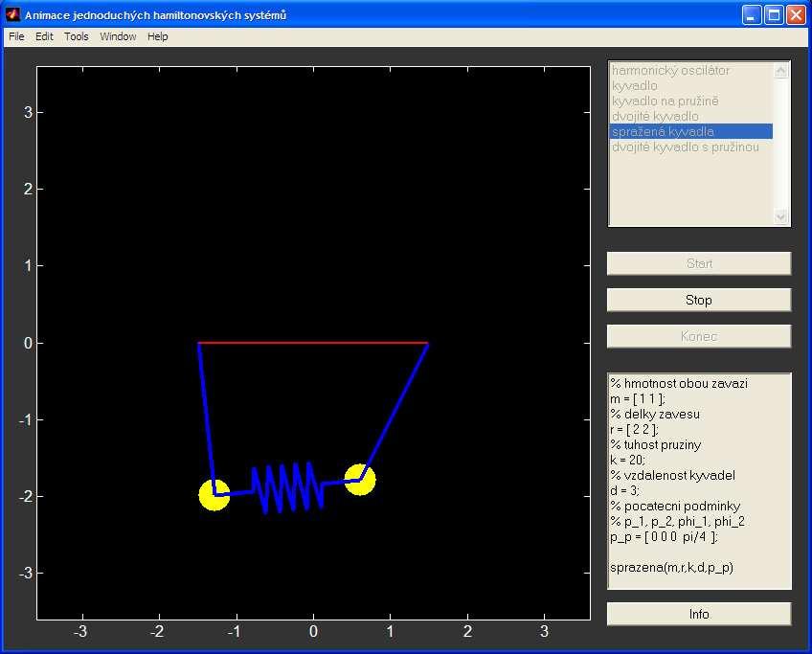Click the blue spring between pendulums

[288, 487]
